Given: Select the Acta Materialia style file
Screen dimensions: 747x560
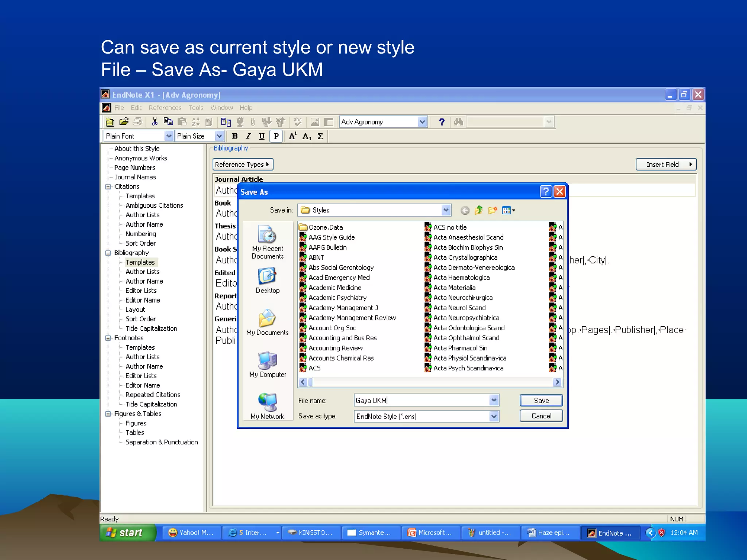Looking at the screenshot, I should coord(450,288).
